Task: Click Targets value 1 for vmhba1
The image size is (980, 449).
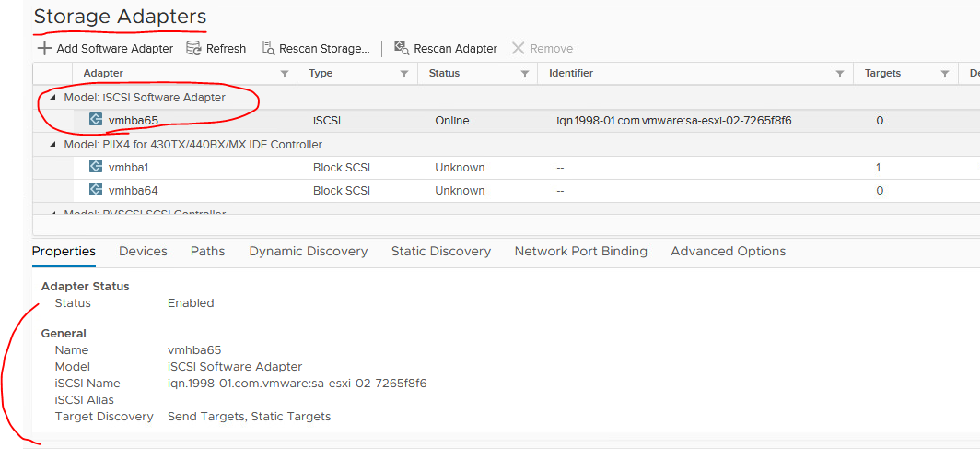Action: coord(879,168)
